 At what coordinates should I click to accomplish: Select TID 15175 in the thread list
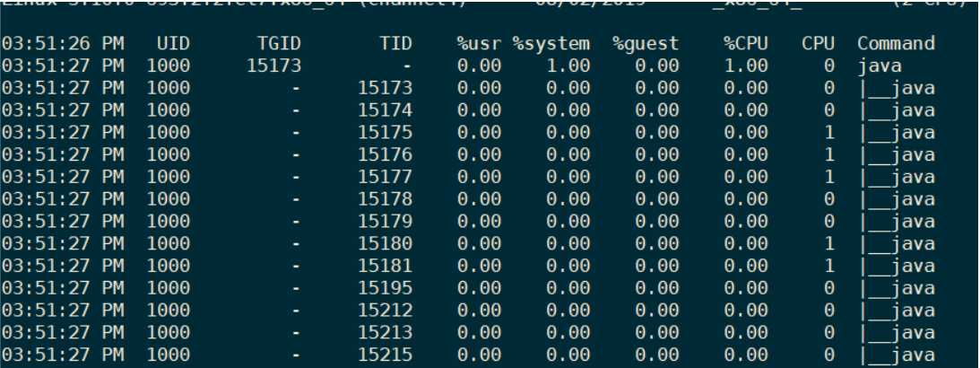click(385, 133)
